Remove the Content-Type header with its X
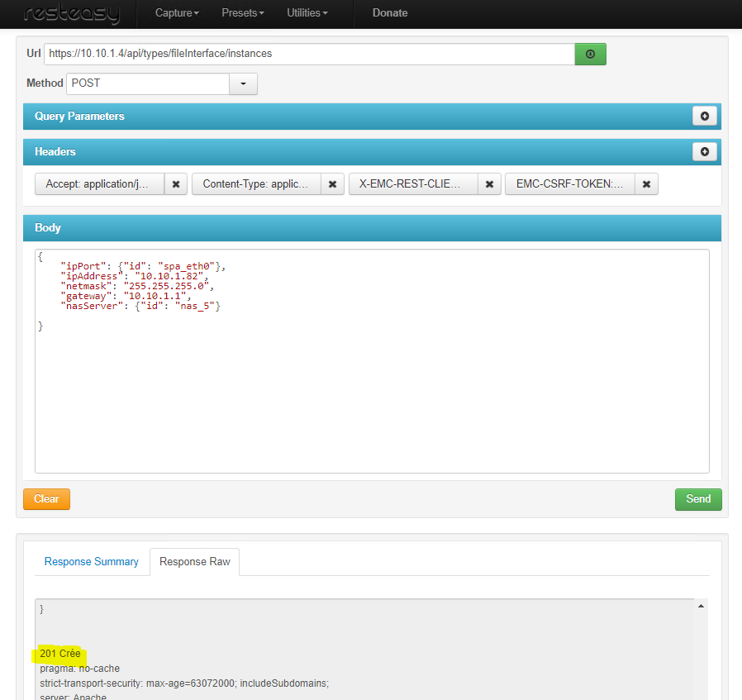Image resolution: width=742 pixels, height=700 pixels. click(332, 184)
